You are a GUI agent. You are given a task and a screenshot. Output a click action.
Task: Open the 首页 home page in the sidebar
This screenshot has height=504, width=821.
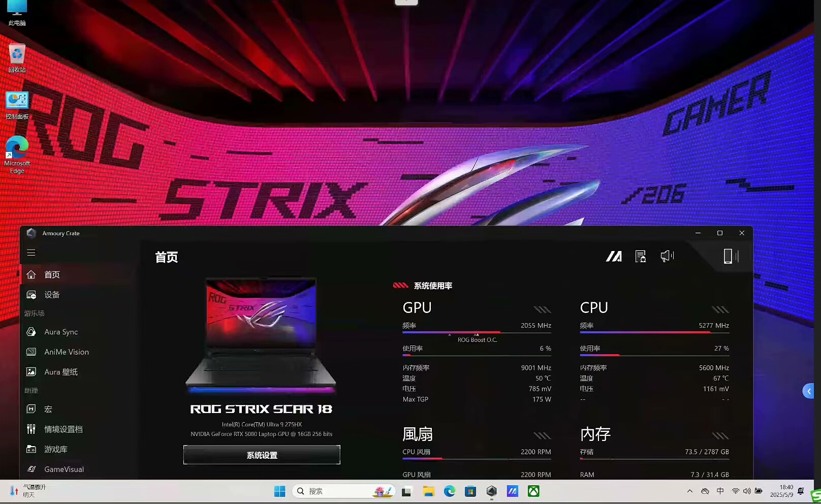pos(79,274)
